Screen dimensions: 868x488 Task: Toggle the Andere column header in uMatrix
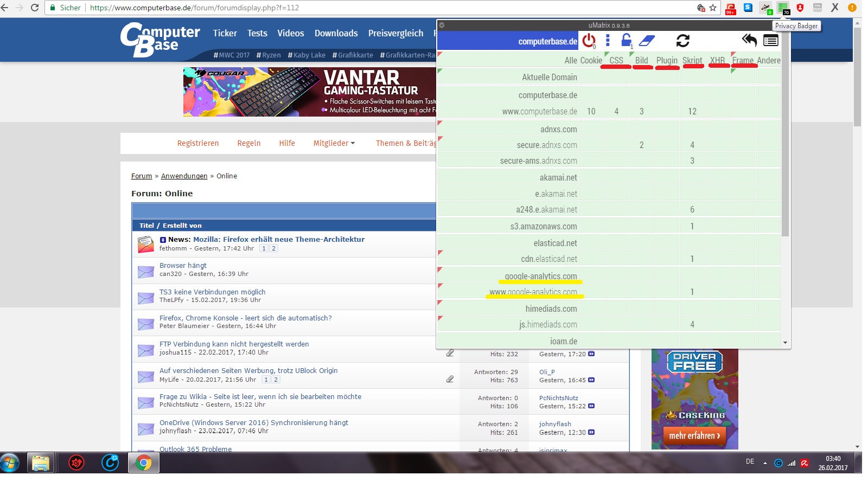[x=769, y=60]
